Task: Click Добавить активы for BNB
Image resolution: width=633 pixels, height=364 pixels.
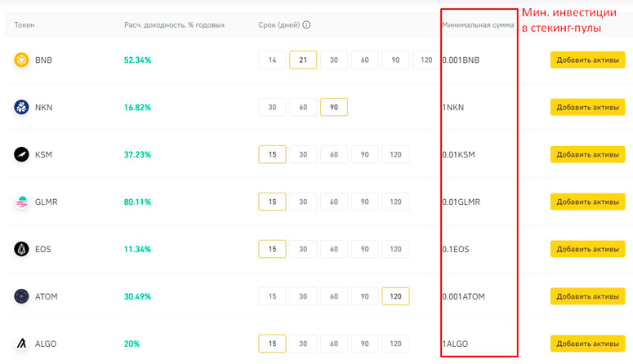Action: click(587, 60)
